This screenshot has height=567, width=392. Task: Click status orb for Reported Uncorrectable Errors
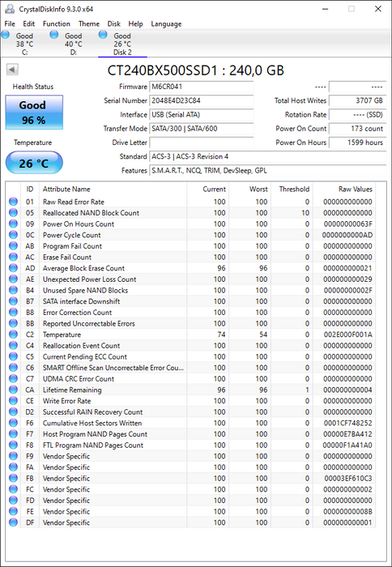point(14,323)
